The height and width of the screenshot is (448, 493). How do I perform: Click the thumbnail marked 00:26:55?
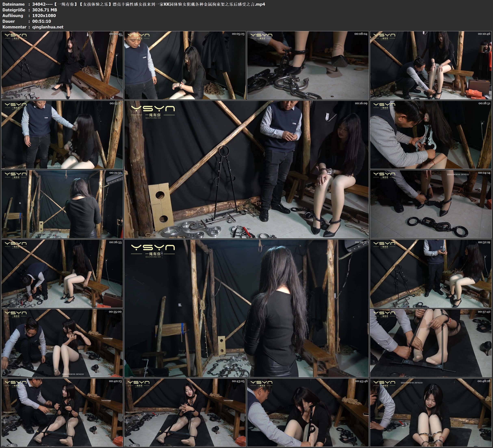click(62, 274)
